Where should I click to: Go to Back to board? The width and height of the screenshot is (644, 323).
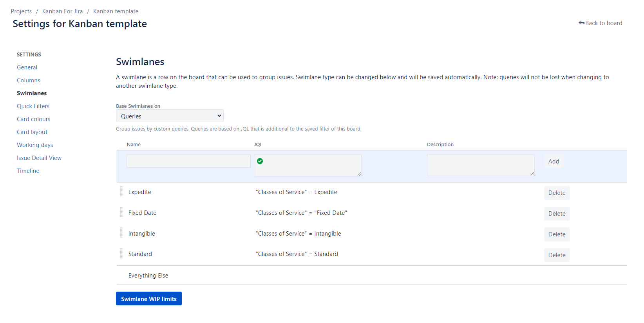(x=600, y=23)
